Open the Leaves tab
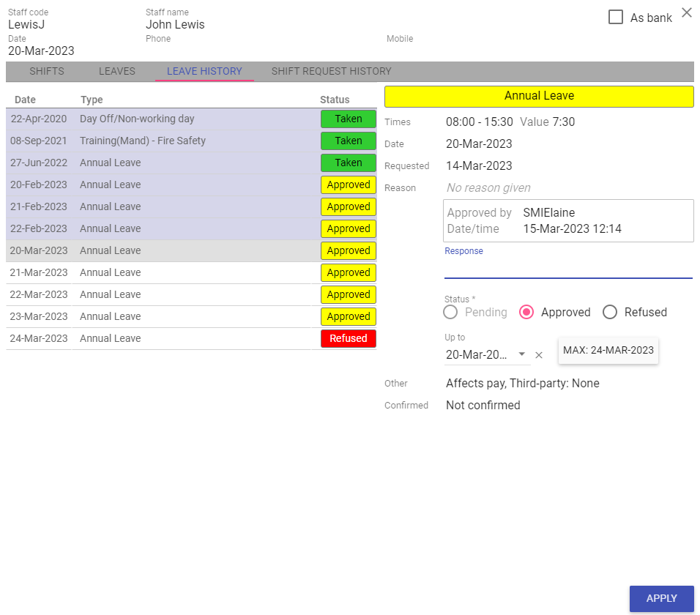This screenshot has height=615, width=700. pos(117,72)
